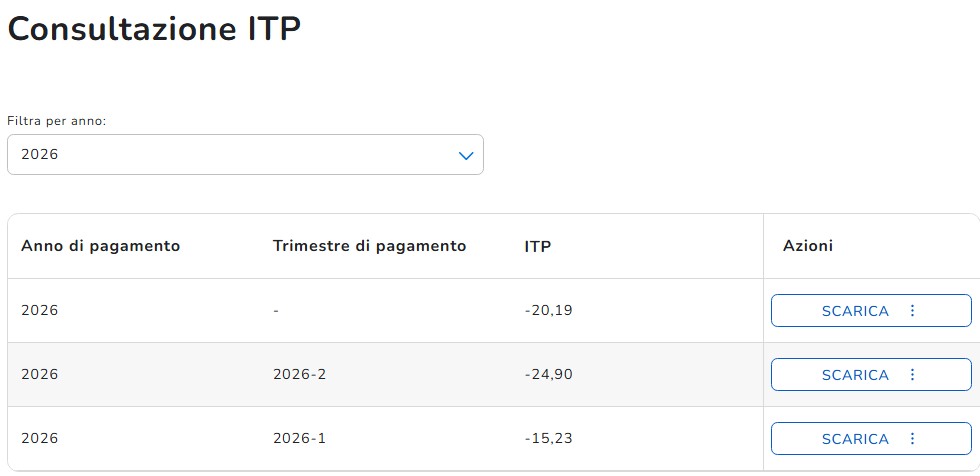The image size is (980, 476).
Task: Click the Filtra per anno label
Action: coord(57,121)
